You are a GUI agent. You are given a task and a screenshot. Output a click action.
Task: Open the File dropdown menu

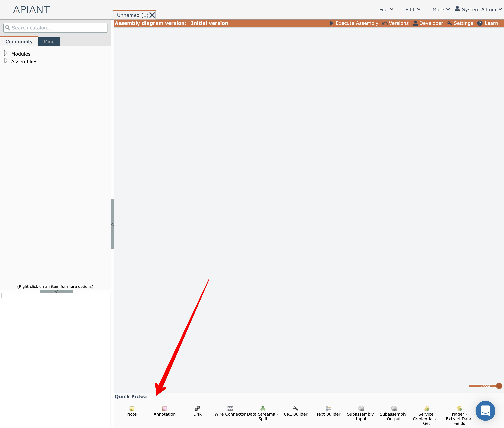(386, 9)
